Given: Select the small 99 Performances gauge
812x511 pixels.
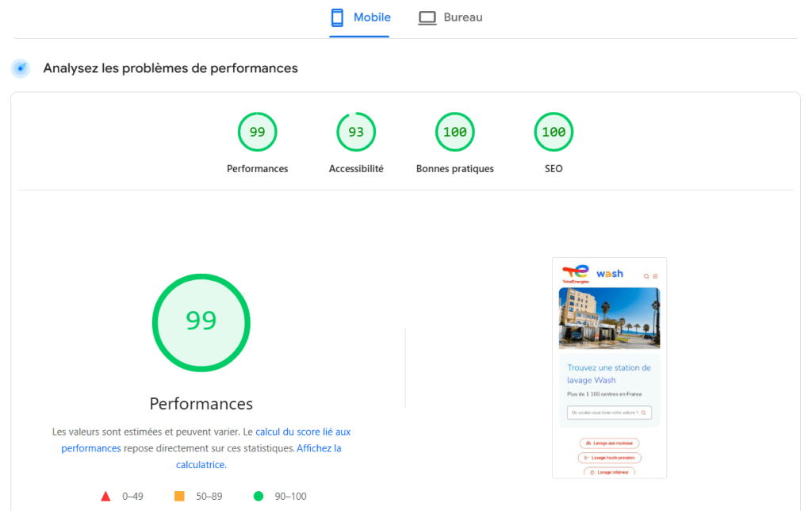Looking at the screenshot, I should pos(258,133).
